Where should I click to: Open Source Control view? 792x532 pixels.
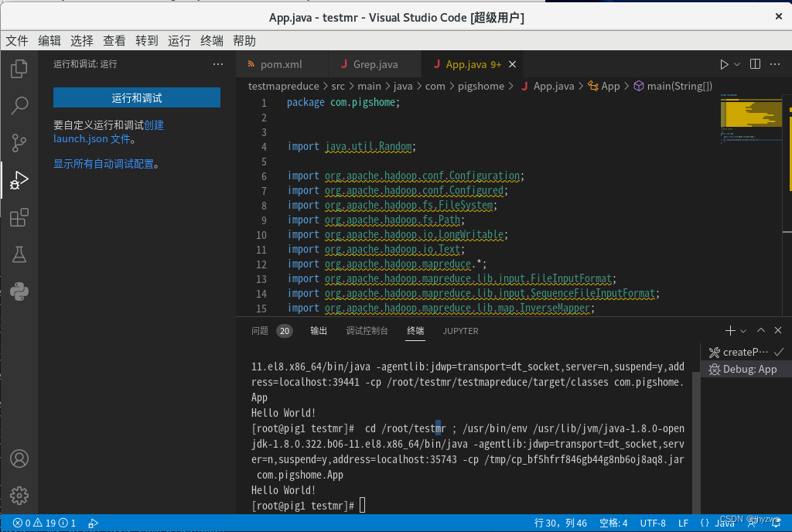pyautogui.click(x=19, y=143)
